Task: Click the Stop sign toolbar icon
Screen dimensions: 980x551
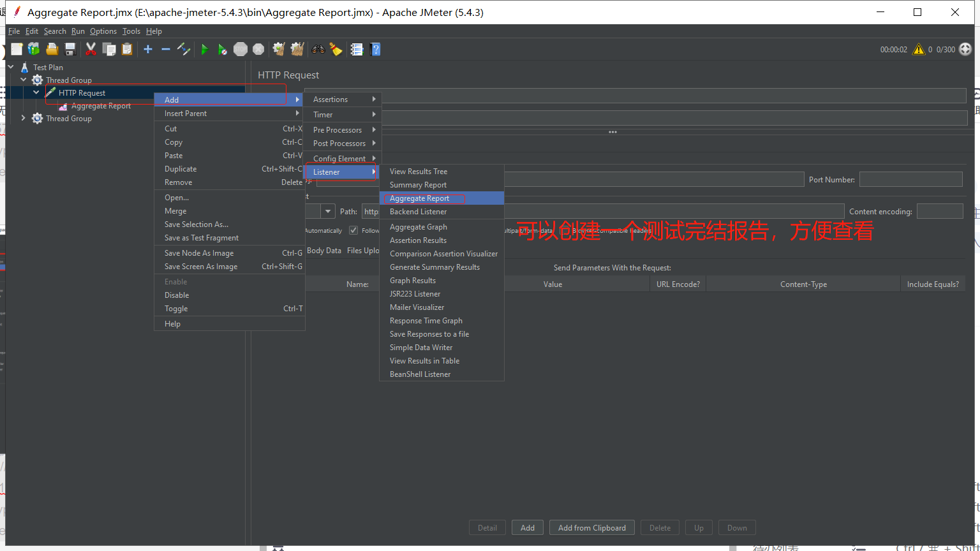Action: tap(241, 49)
